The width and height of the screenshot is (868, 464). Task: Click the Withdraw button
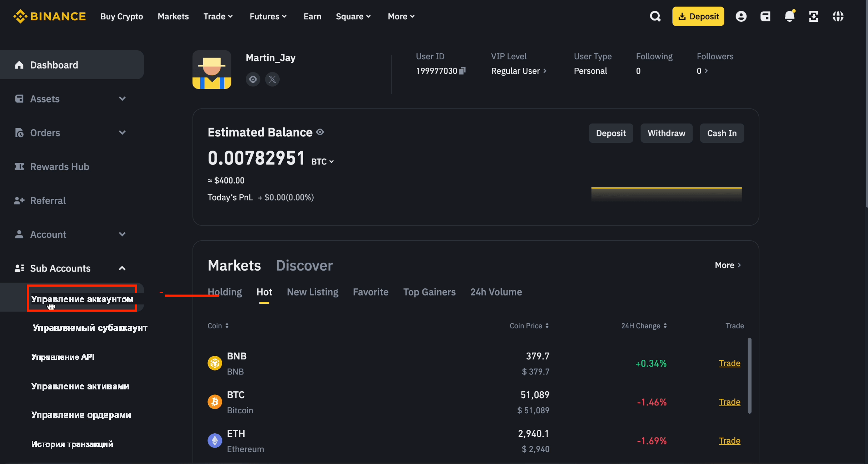click(x=667, y=133)
